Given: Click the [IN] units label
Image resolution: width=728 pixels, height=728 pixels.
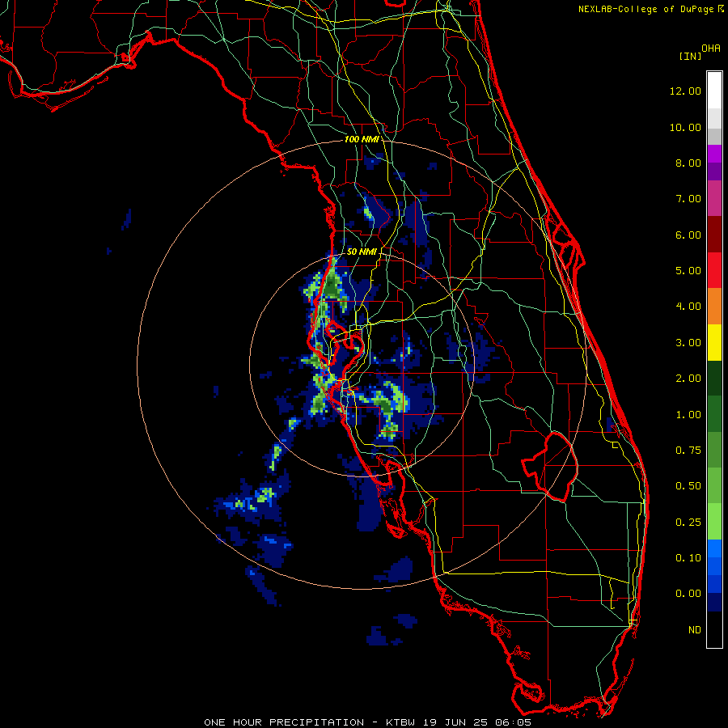Looking at the screenshot, I should click(x=691, y=56).
